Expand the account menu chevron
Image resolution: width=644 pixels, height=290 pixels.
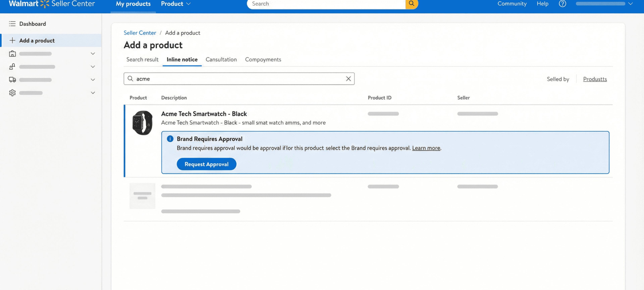631,4
